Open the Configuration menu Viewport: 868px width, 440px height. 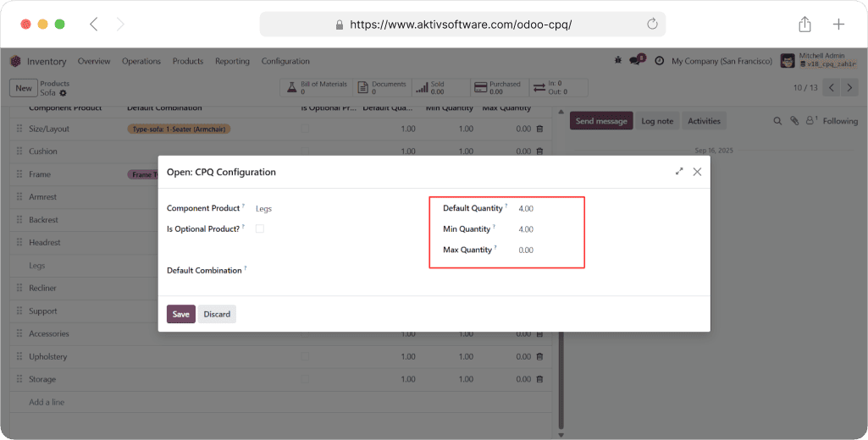click(x=285, y=61)
